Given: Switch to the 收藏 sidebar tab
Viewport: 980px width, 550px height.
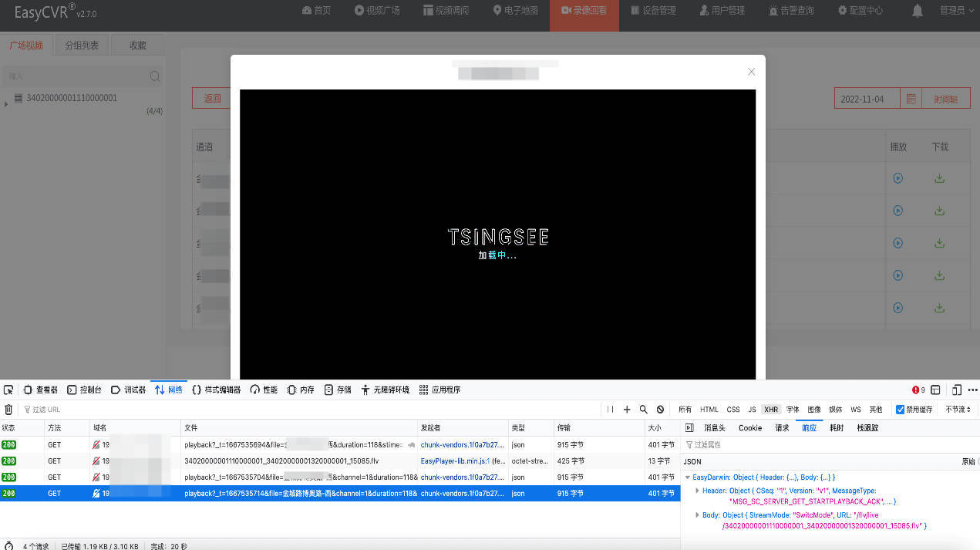Looking at the screenshot, I should [138, 46].
